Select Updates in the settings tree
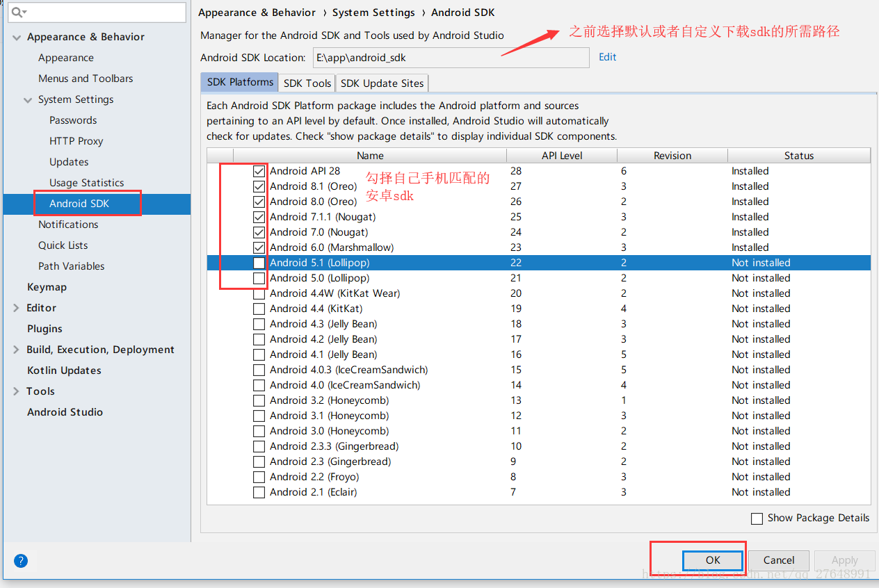 coord(69,162)
